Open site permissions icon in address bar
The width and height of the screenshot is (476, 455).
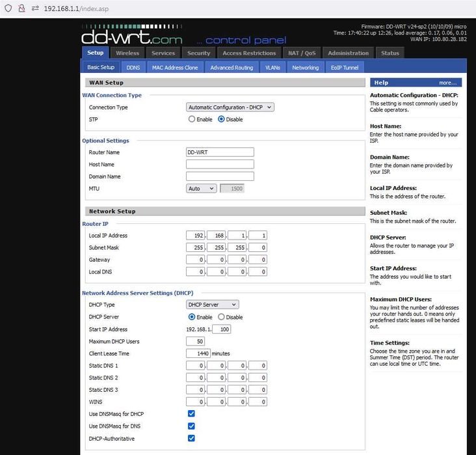click(35, 8)
